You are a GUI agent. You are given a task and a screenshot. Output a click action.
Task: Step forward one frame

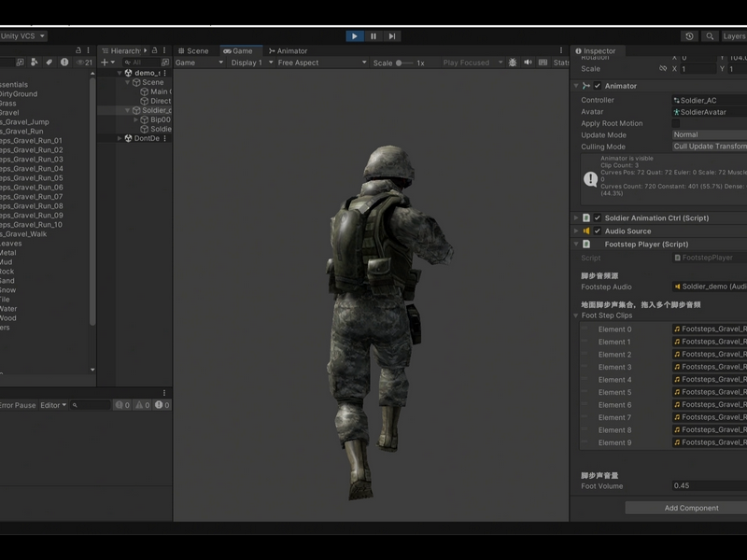391,36
